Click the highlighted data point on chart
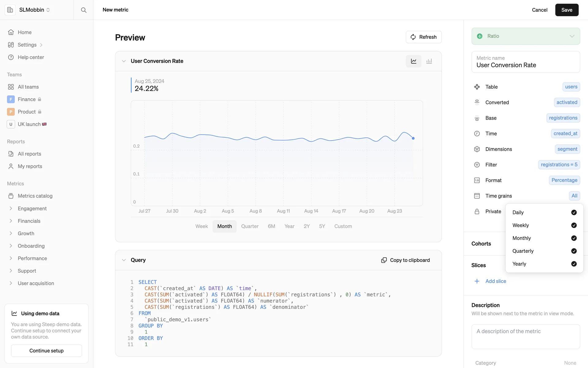Viewport: 588px width, 368px height. [413, 138]
